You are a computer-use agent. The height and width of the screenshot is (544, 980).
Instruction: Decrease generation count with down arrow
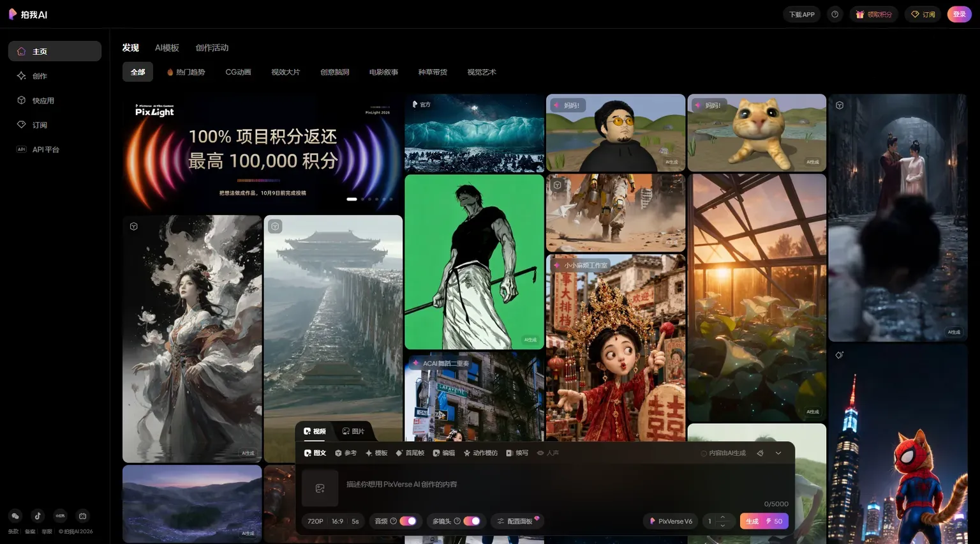[x=722, y=525]
